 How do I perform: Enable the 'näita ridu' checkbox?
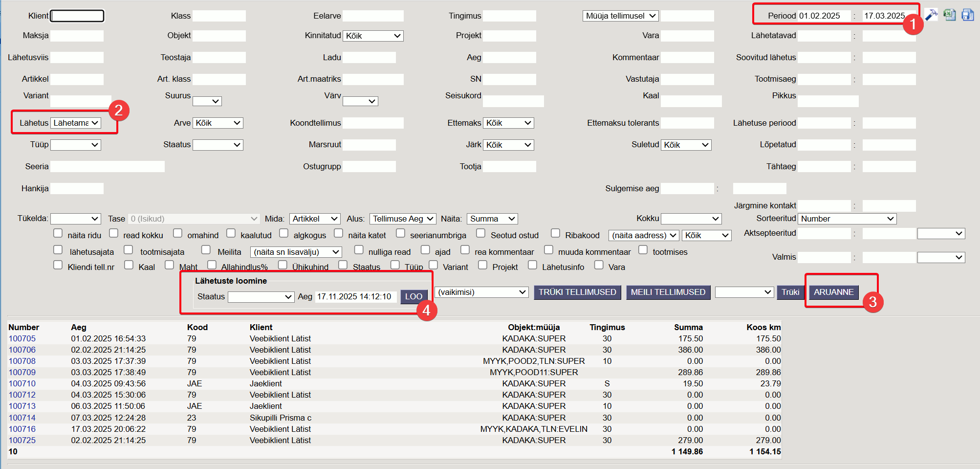point(58,233)
